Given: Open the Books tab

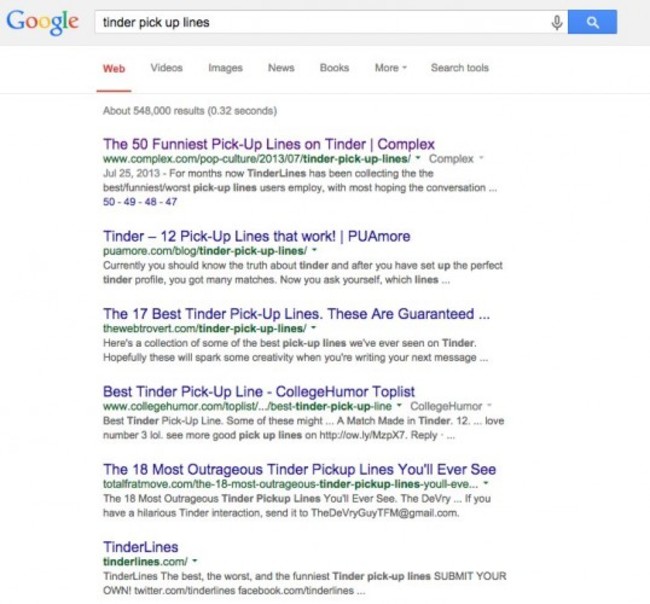Looking at the screenshot, I should (x=334, y=68).
